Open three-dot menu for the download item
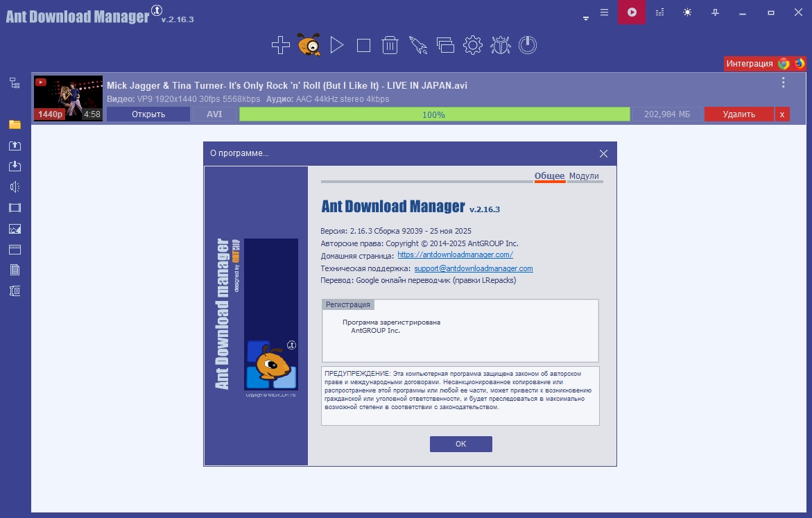Viewport: 812px width, 518px height. tap(783, 83)
